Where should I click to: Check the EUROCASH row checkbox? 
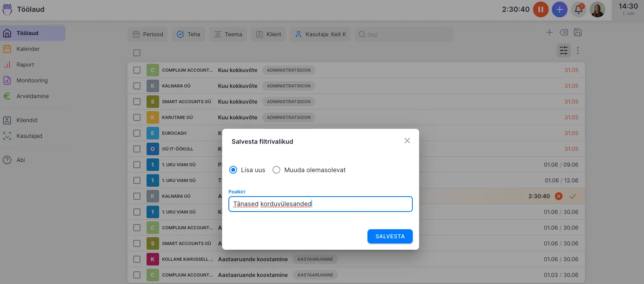click(137, 133)
